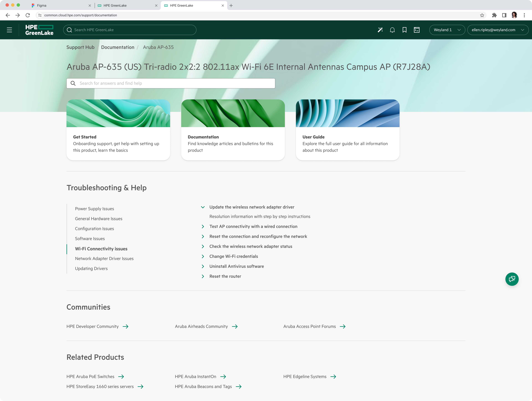Open the hamburger navigation menu
Screen dimensions: 532x401
(9, 30)
